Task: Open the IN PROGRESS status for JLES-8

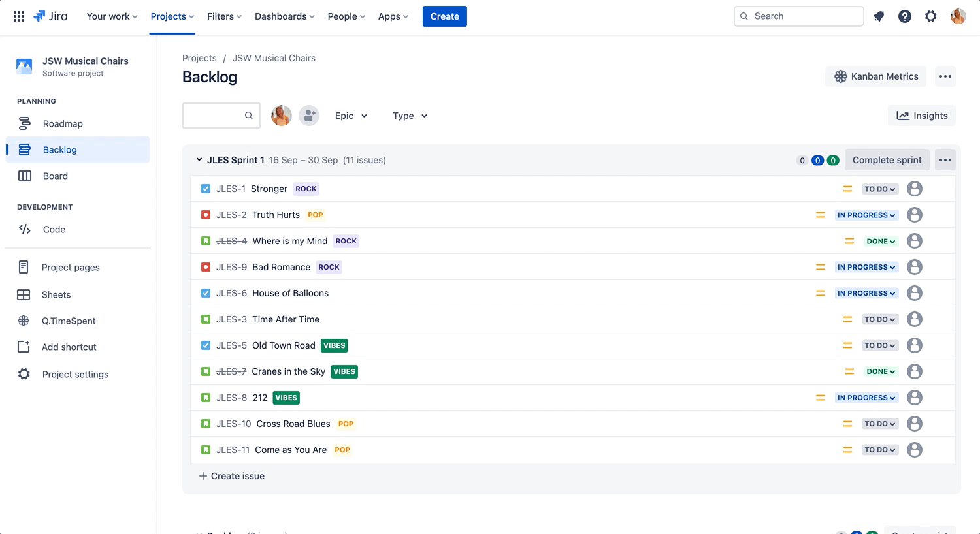Action: [866, 398]
